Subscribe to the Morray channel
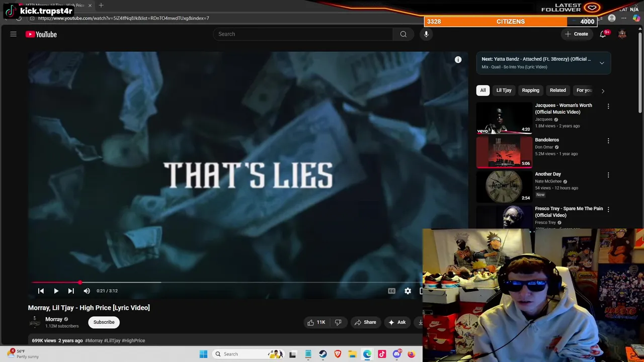This screenshot has width=644, height=362. [104, 322]
